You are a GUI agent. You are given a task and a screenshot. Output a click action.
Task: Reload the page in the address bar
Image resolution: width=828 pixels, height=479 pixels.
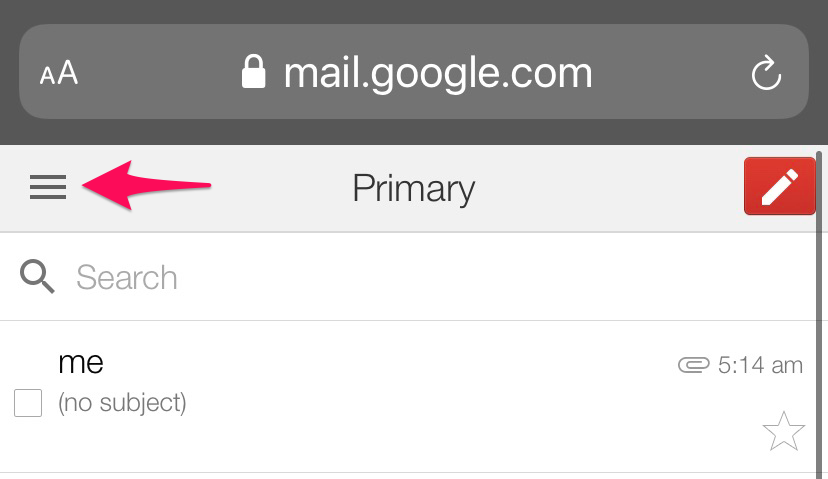coord(765,73)
